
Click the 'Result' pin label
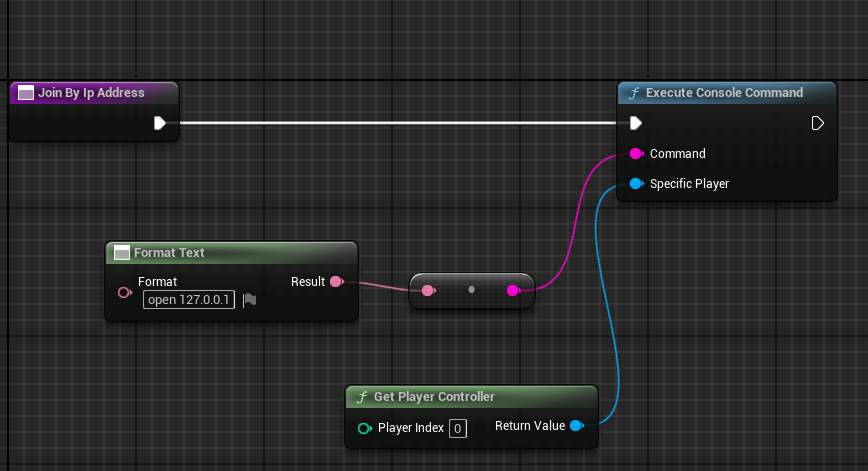(308, 282)
